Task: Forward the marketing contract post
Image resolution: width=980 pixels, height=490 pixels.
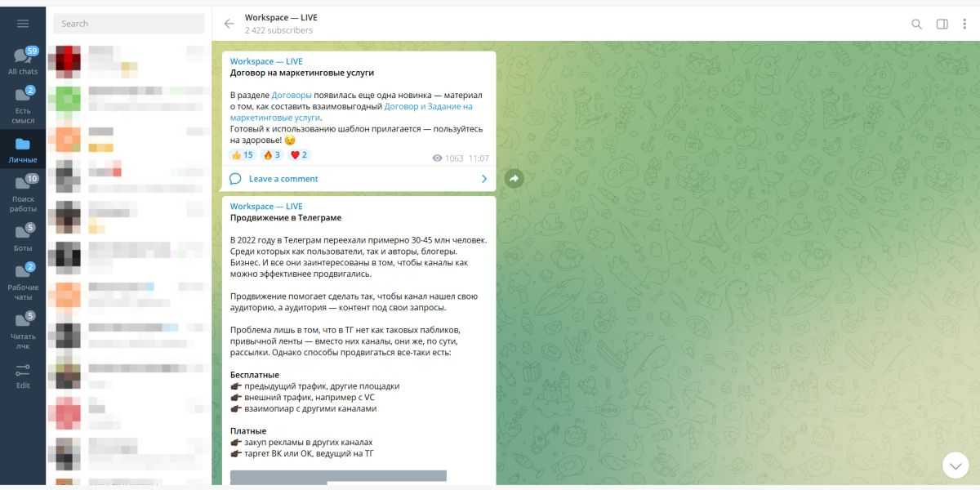Action: click(x=514, y=178)
